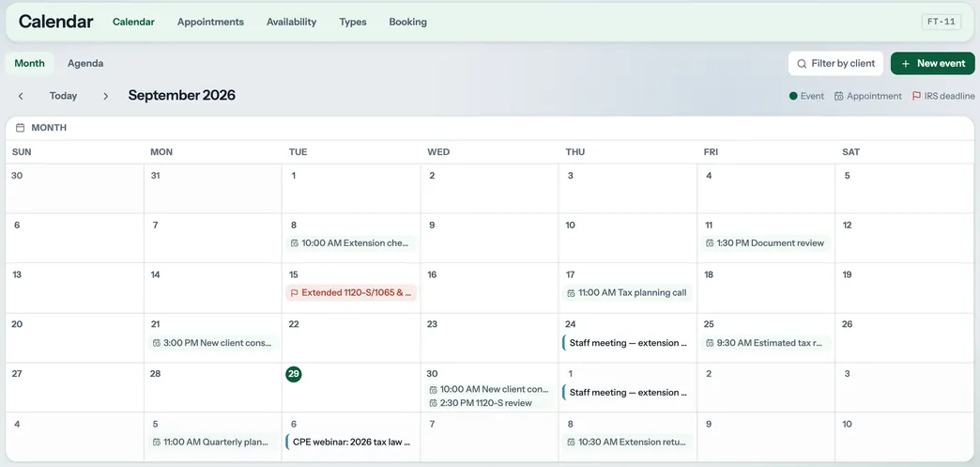Screen dimensions: 980x467
Task: Click the appointment icon on 10:00 AM Extension check
Action: (x=295, y=242)
